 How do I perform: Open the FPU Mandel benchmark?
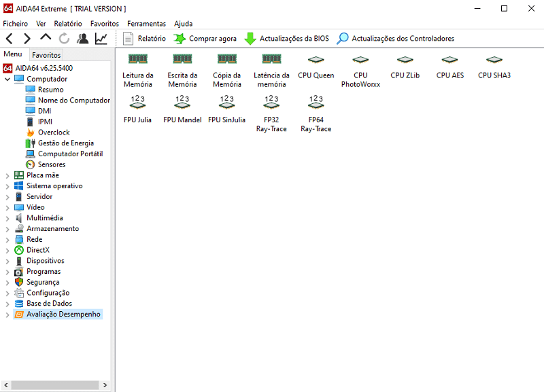(x=182, y=109)
